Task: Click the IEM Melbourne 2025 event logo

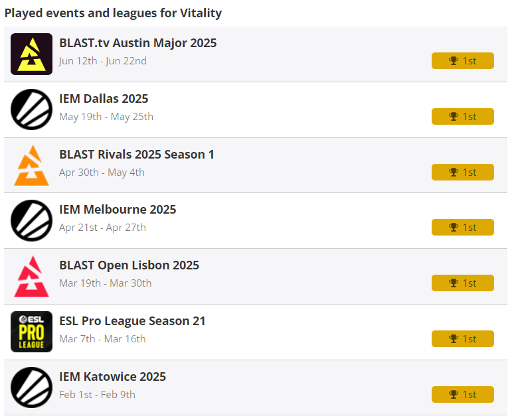Action: (31, 220)
